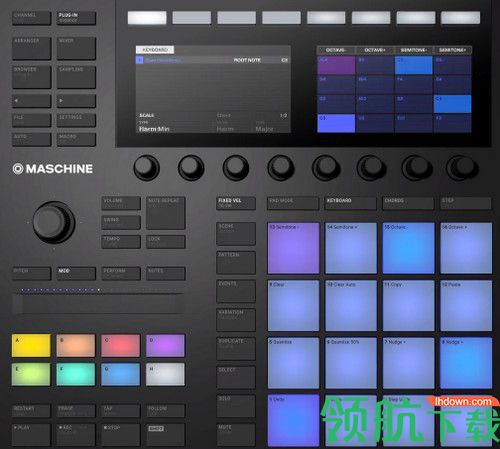Open the BROWSER button

pos(32,77)
